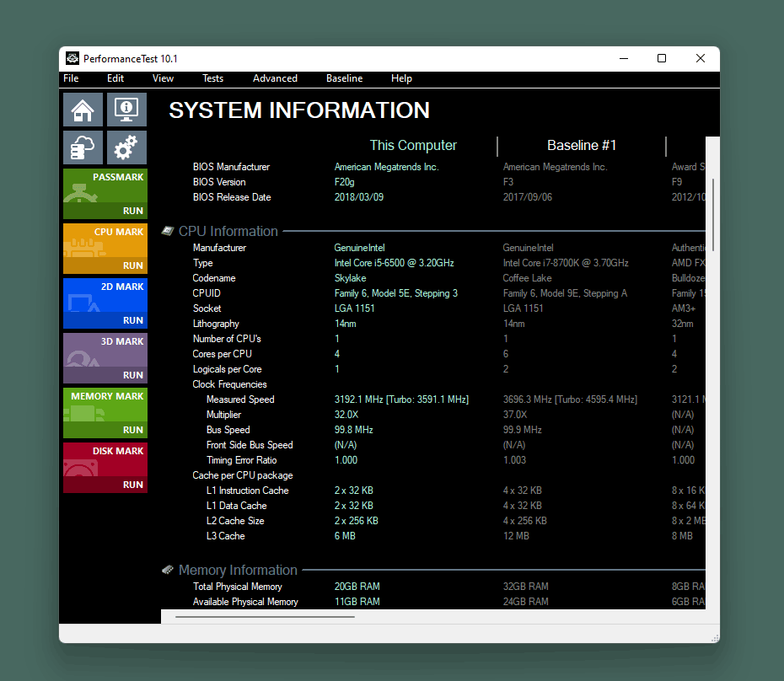Click the Number of CPU's label
The height and width of the screenshot is (681, 784).
pyautogui.click(x=227, y=339)
